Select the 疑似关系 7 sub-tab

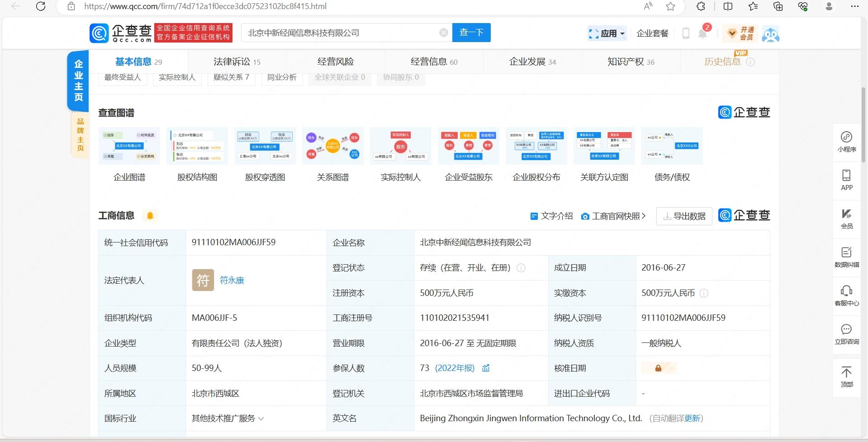[x=231, y=77]
